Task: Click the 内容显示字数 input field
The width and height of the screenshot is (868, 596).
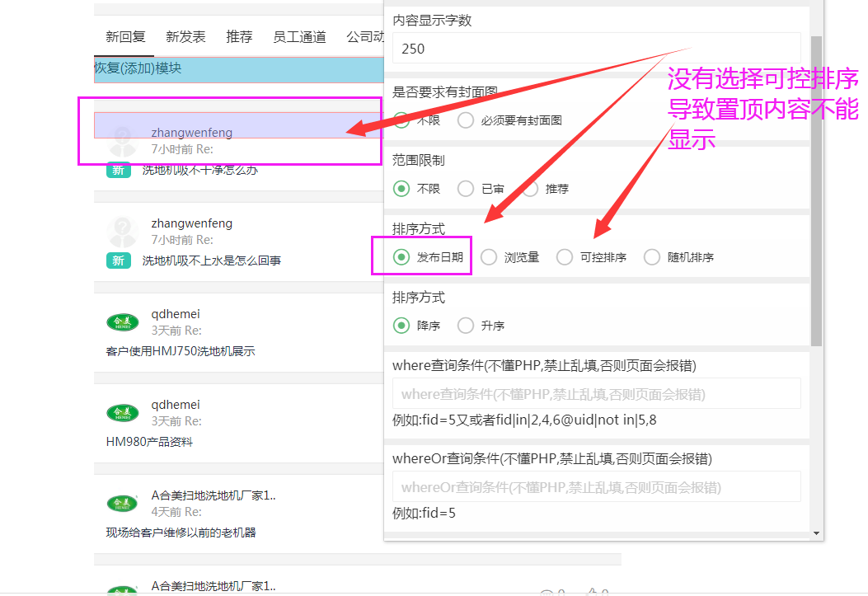Action: tap(596, 49)
